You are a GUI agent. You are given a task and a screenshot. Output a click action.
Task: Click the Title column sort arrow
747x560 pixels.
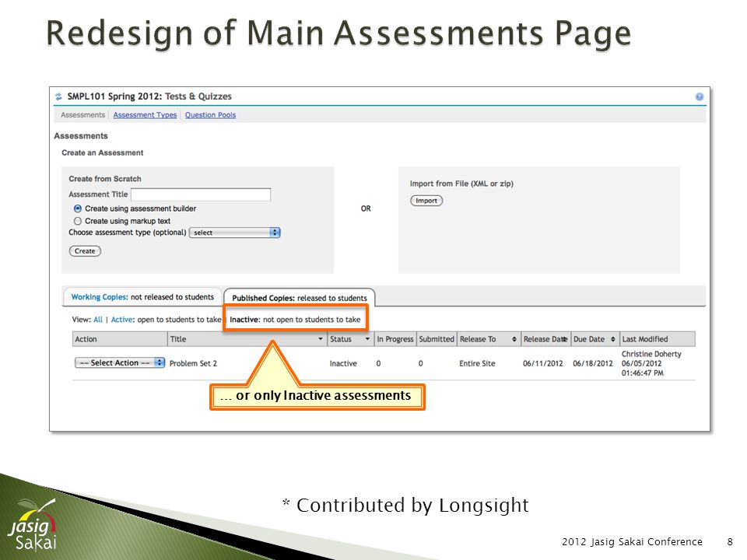(x=321, y=339)
